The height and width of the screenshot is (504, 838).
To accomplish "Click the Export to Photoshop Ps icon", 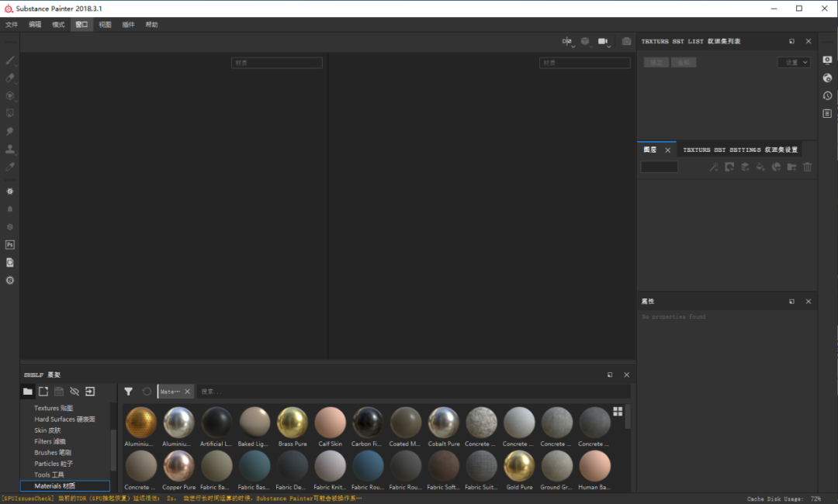I will (x=9, y=244).
